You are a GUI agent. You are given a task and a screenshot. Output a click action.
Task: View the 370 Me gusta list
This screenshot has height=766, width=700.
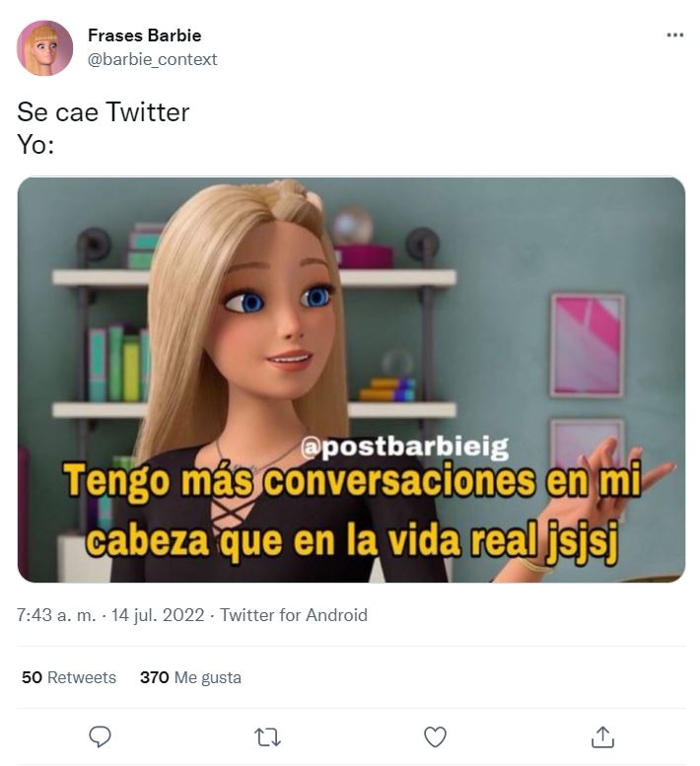point(190,677)
